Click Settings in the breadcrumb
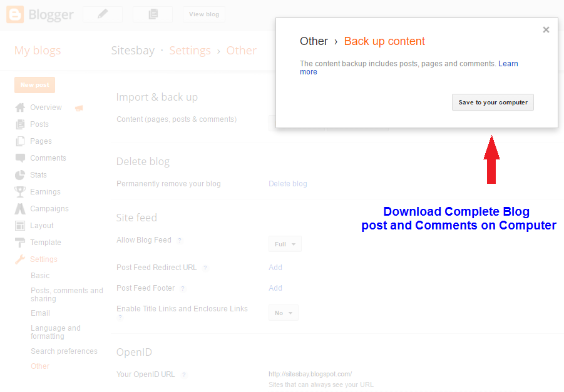This screenshot has width=564, height=392. (x=190, y=51)
